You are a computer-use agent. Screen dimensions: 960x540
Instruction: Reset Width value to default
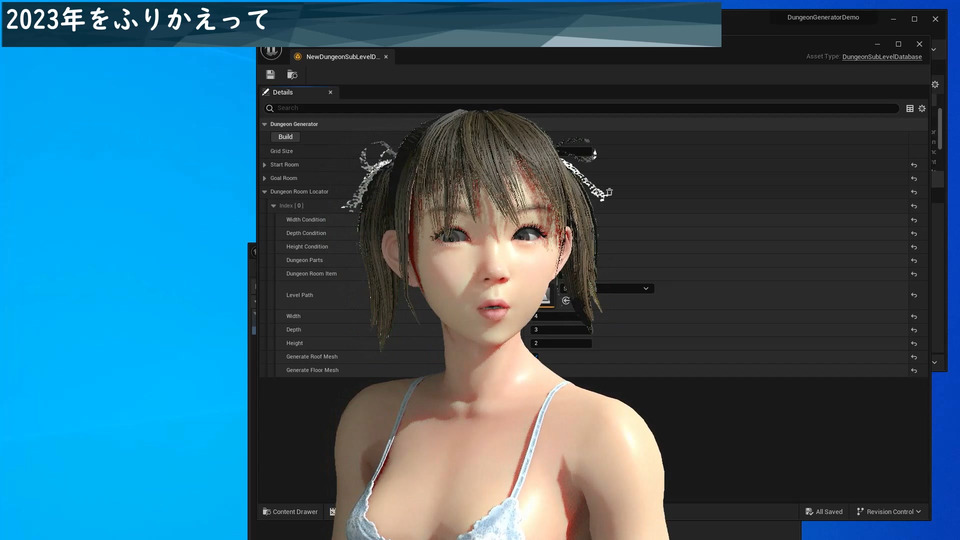coord(913,317)
